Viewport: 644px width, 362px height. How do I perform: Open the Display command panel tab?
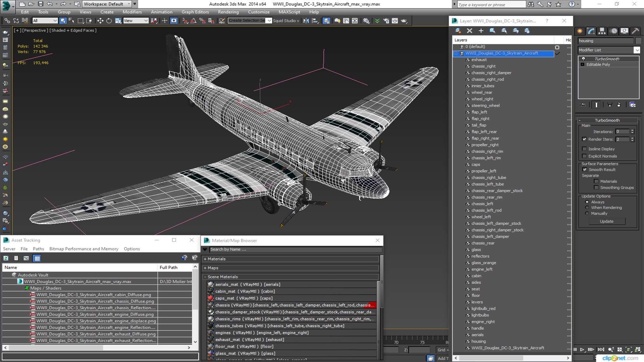[x=624, y=31]
